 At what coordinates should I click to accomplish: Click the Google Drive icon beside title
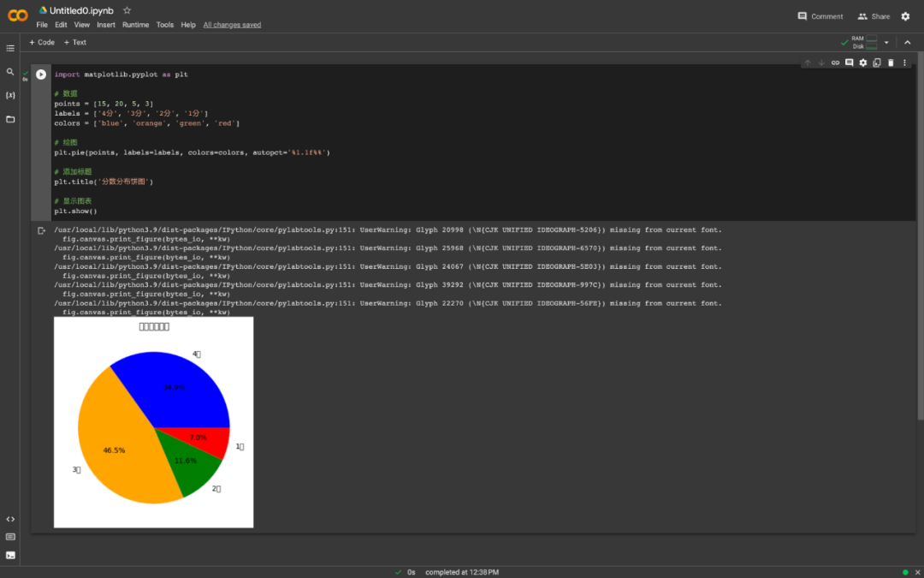tap(43, 10)
